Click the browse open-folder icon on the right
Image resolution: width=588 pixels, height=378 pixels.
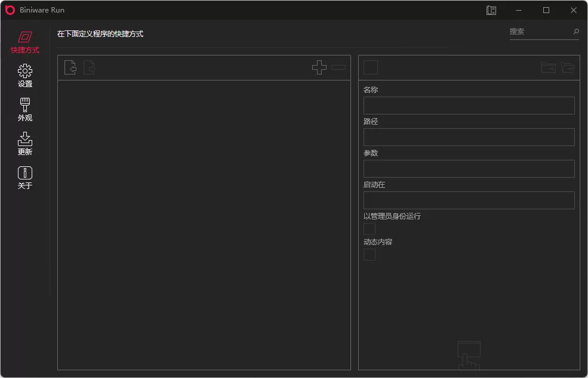(x=567, y=67)
